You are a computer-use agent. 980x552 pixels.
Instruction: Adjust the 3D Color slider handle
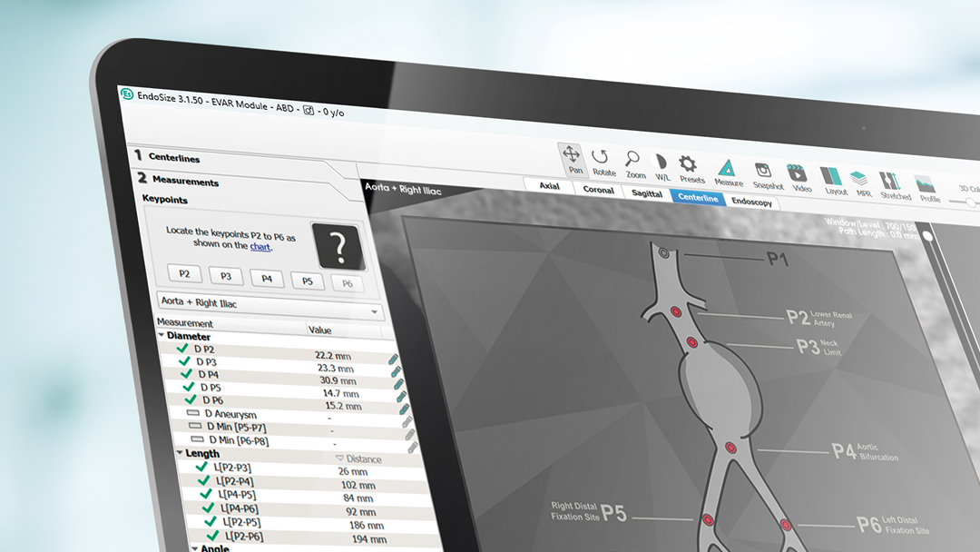(969, 203)
